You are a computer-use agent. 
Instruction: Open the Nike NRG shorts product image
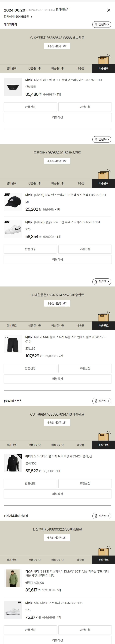coord(13,344)
